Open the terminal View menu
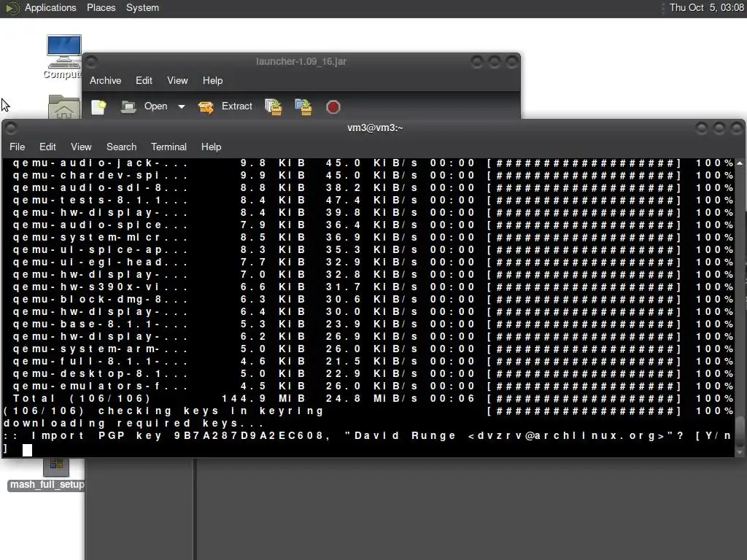This screenshot has height=560, width=747. pyautogui.click(x=81, y=147)
